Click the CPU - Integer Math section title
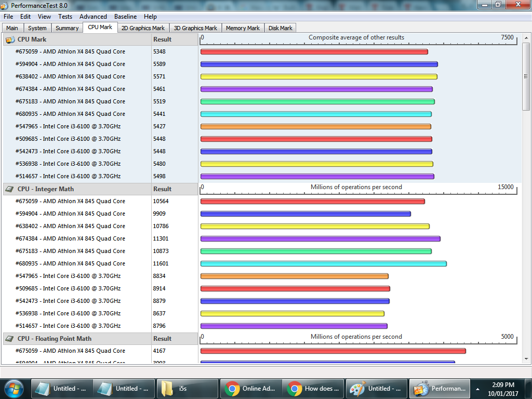Image resolution: width=532 pixels, height=399 pixels. 46,189
